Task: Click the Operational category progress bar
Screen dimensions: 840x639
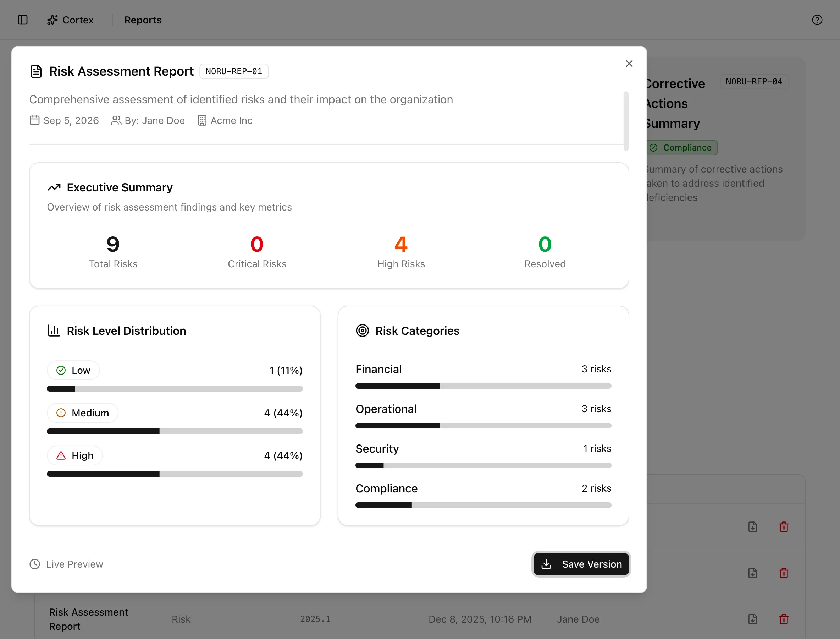Action: coord(483,426)
